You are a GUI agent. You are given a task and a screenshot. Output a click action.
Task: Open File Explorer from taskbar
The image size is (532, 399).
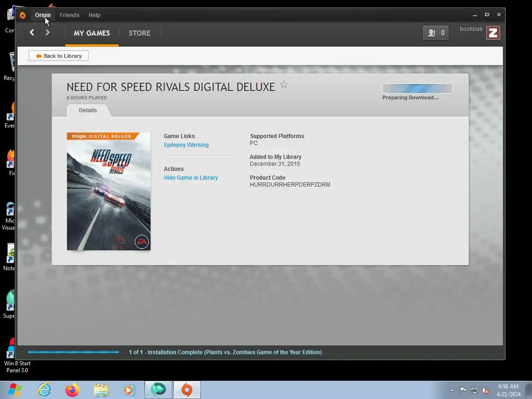pos(101,390)
